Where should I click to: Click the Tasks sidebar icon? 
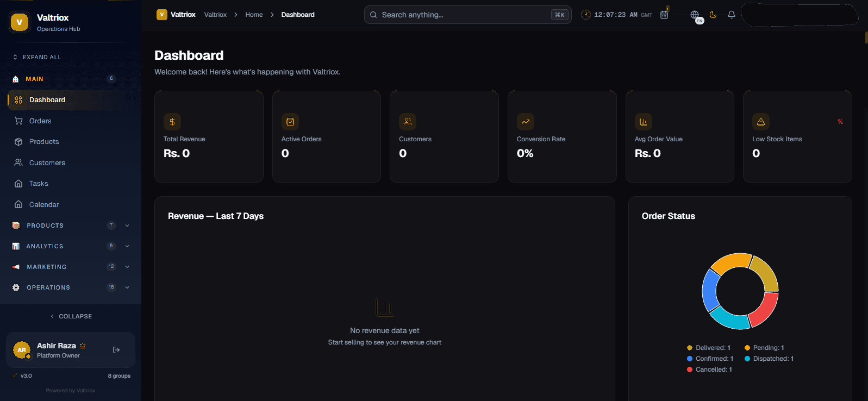tap(18, 184)
